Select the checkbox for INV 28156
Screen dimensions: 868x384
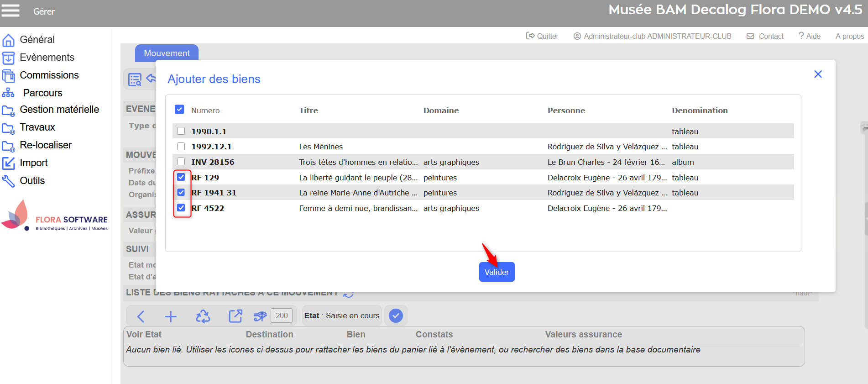pos(181,162)
